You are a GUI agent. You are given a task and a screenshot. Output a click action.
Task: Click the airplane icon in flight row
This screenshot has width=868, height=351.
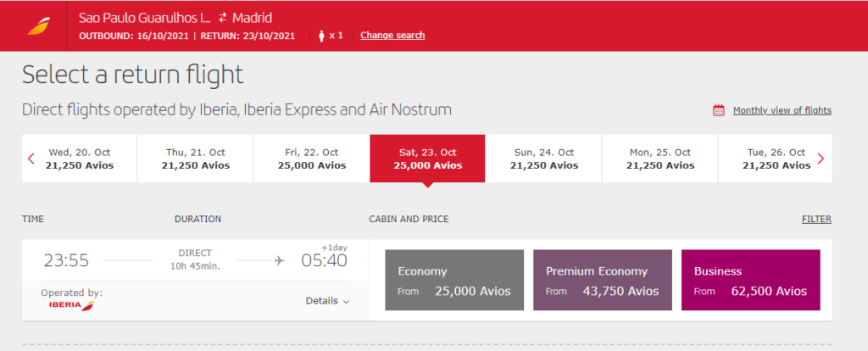280,259
